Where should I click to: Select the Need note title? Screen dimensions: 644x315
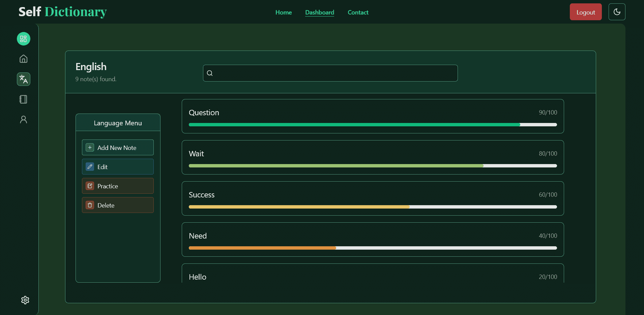(198, 236)
